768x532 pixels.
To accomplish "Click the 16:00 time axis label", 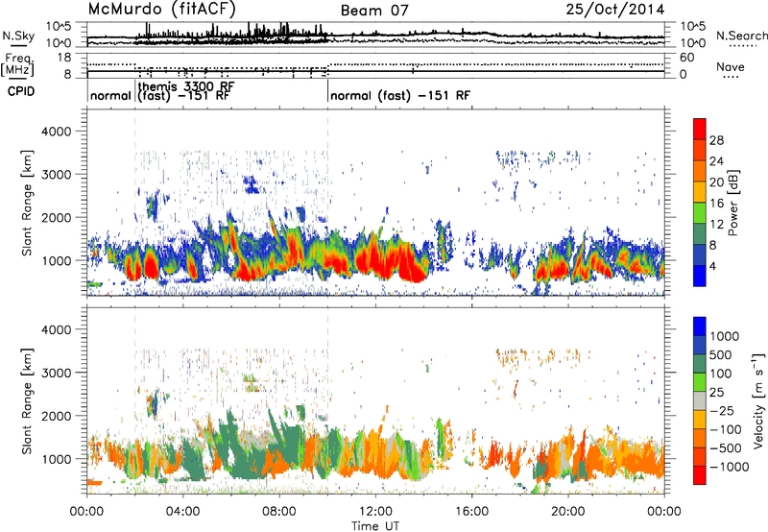I will [471, 512].
